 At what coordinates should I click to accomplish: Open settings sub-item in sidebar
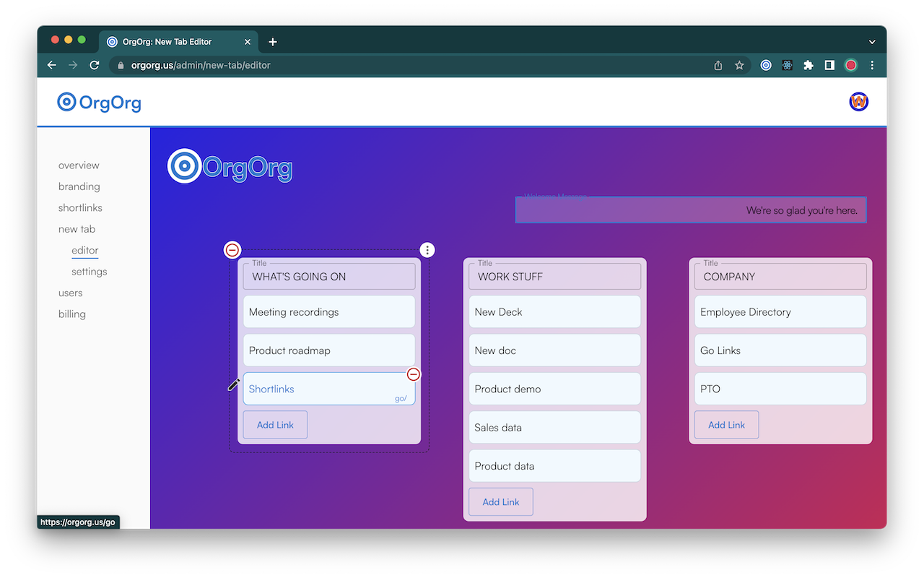pyautogui.click(x=90, y=272)
